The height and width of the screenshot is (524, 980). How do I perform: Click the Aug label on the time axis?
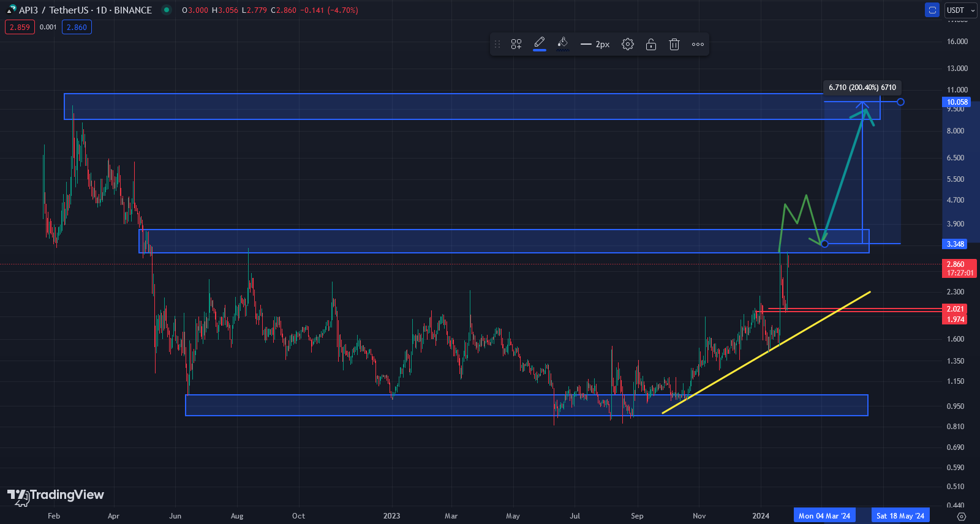click(x=237, y=516)
